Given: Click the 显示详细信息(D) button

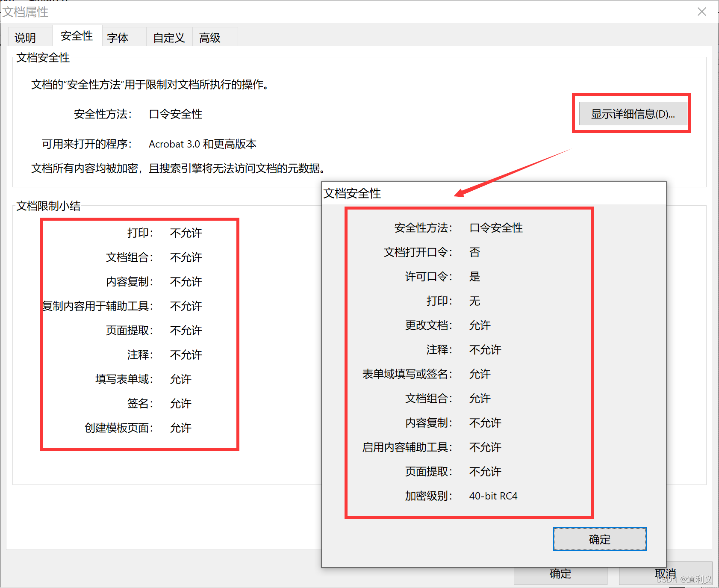Looking at the screenshot, I should click(633, 113).
